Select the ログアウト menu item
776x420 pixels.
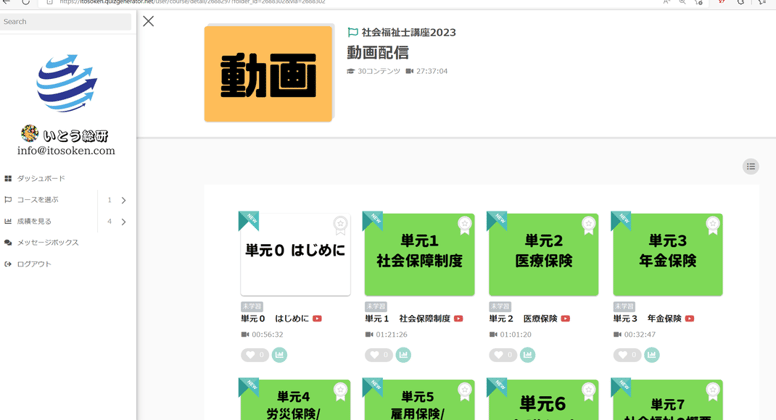34,264
